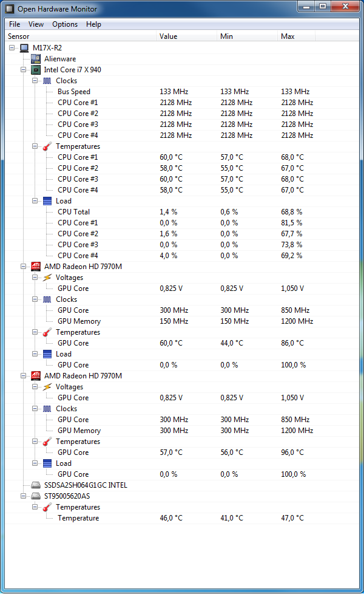The image size is (364, 594).
Task: Click the thermometer icon of the second Radeon
Action: pyautogui.click(x=47, y=442)
